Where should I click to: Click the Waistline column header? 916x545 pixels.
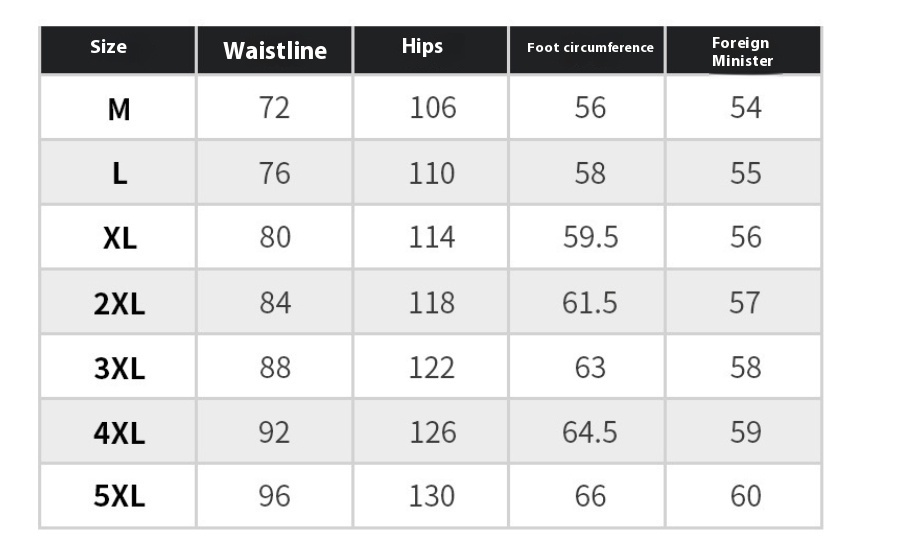[275, 51]
